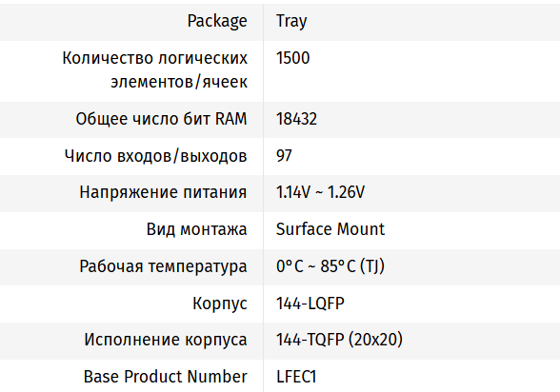
Task: Select the 144-TQFP (20x20) value
Action: [x=339, y=340]
